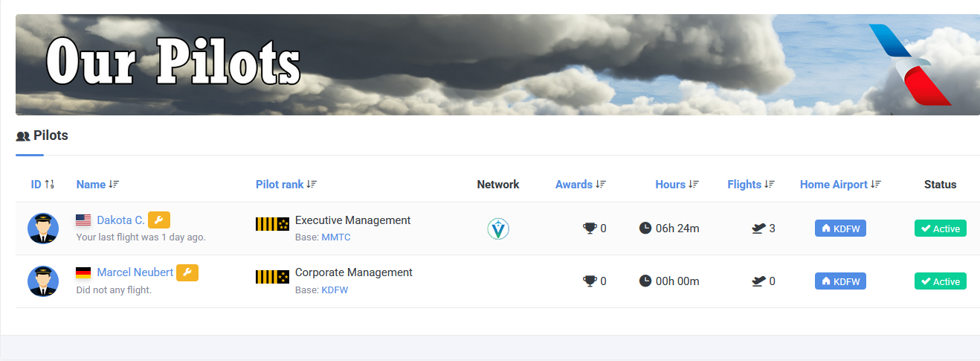Sort pilots by Pilot rank column
The width and height of the screenshot is (980, 361).
[x=286, y=185]
